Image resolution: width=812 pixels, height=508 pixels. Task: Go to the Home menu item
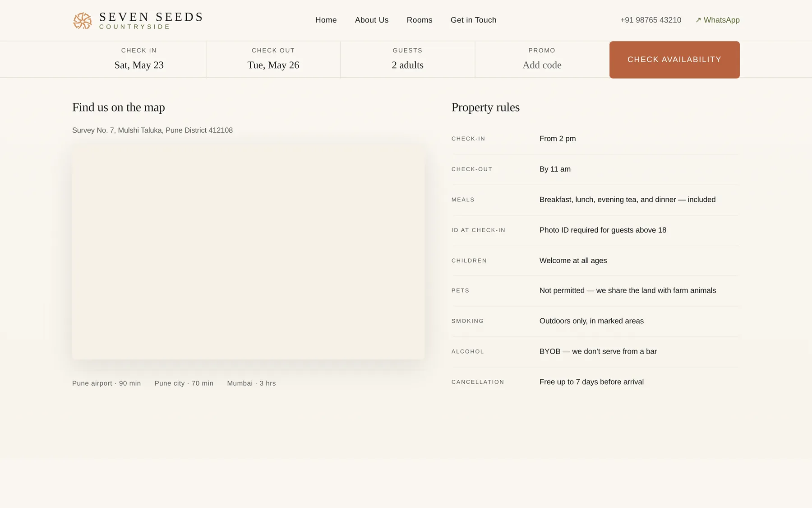point(326,20)
